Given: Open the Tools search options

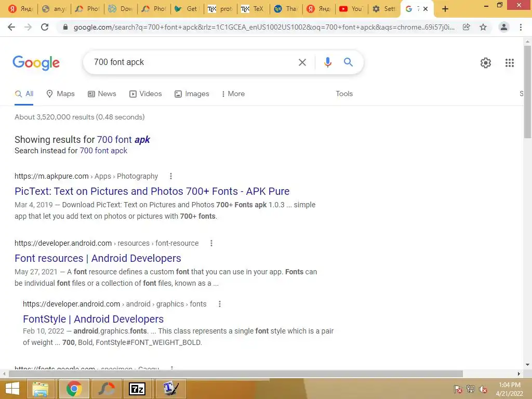Looking at the screenshot, I should pyautogui.click(x=344, y=94).
